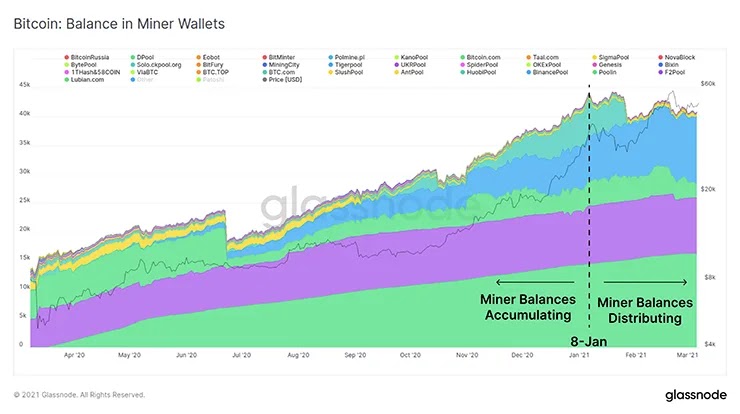Screen dimensions: 740x414
Task: Select the NovaBlock legend label
Action: [x=680, y=57]
